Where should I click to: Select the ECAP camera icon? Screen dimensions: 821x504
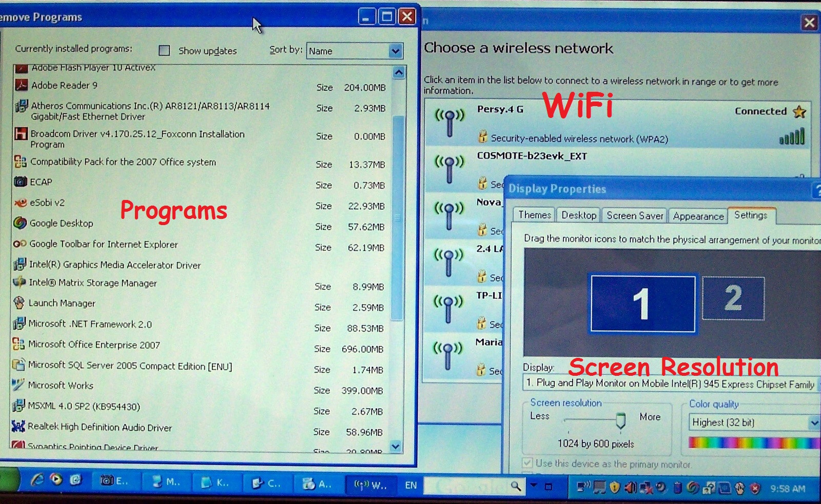(20, 182)
